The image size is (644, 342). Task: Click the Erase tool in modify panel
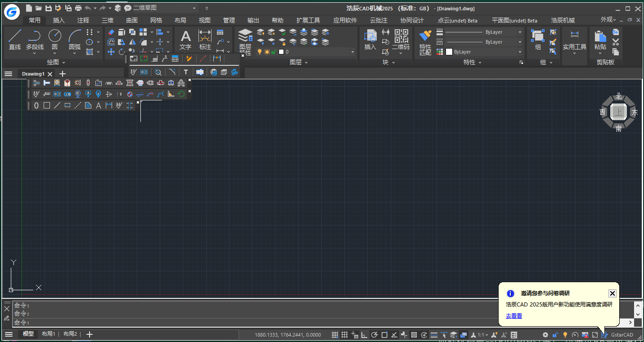(112, 32)
